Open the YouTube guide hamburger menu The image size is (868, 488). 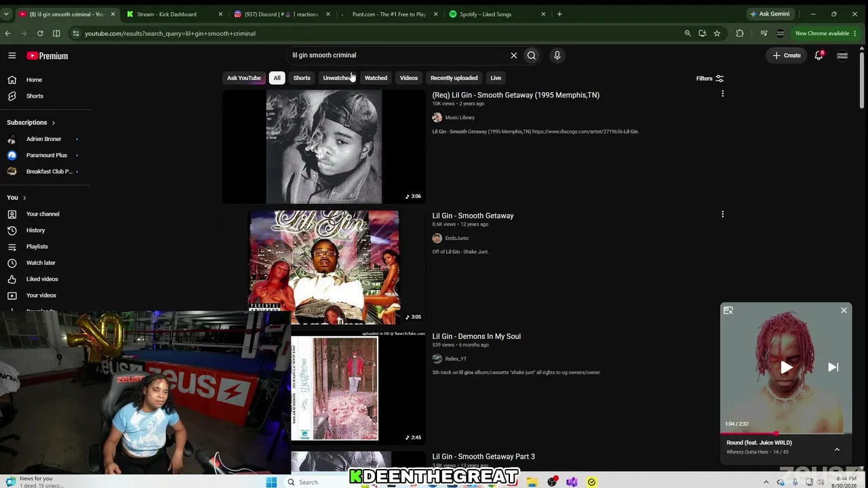click(12, 56)
